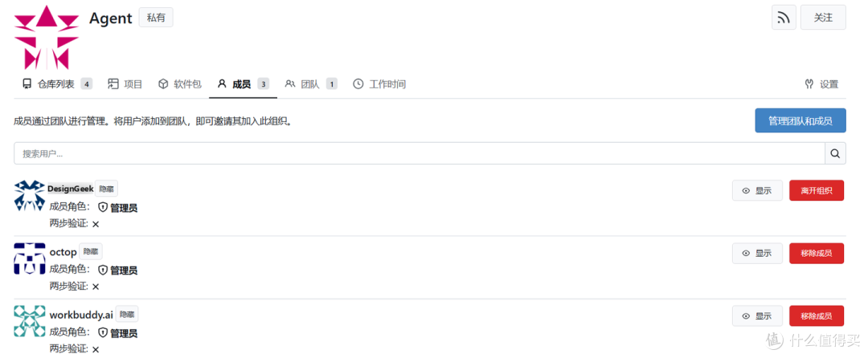Click workbuddy.ai's 隐藏 label

click(x=127, y=314)
